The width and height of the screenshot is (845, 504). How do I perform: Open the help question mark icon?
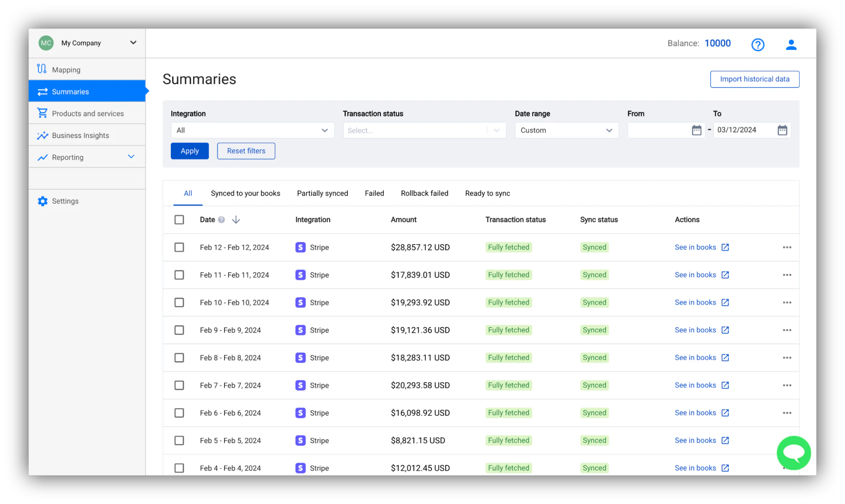point(757,44)
